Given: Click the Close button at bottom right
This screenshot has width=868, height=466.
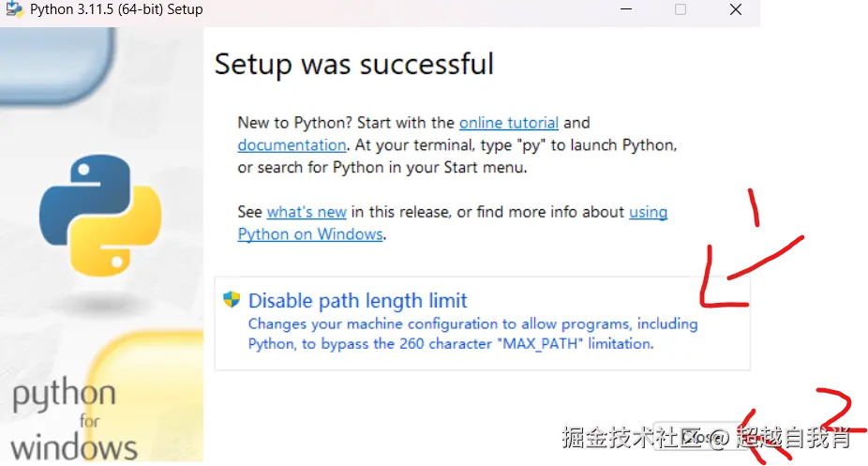Looking at the screenshot, I should pos(703,437).
